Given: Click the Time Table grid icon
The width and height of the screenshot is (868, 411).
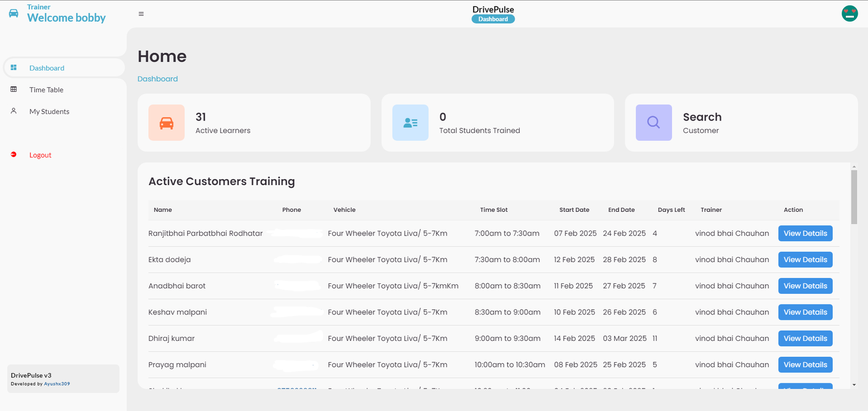Looking at the screenshot, I should [14, 90].
